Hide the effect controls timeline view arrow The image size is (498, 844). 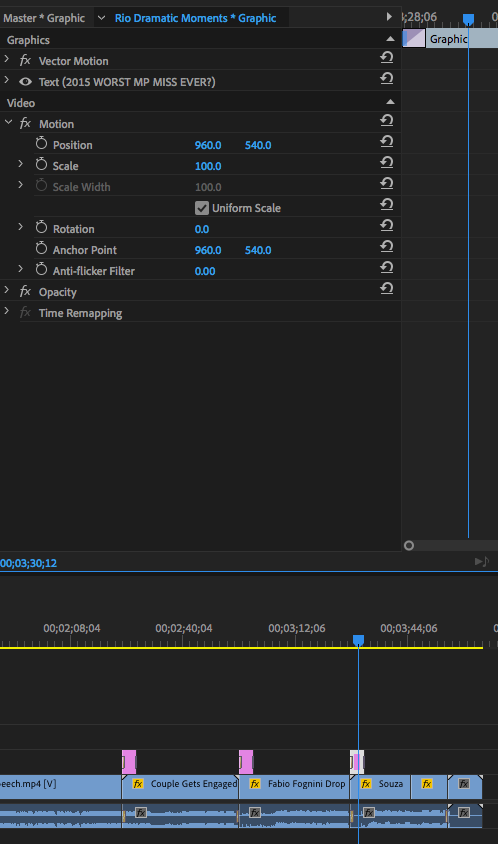tap(389, 17)
